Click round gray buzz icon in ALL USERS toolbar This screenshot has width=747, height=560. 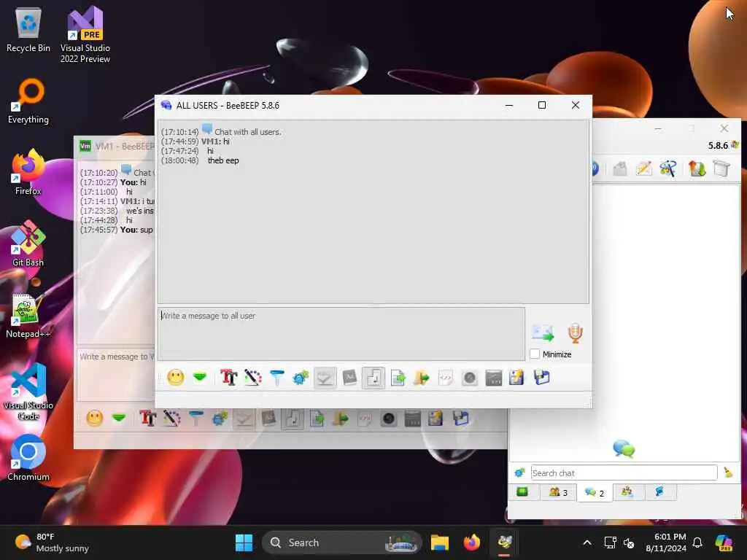[x=470, y=378]
